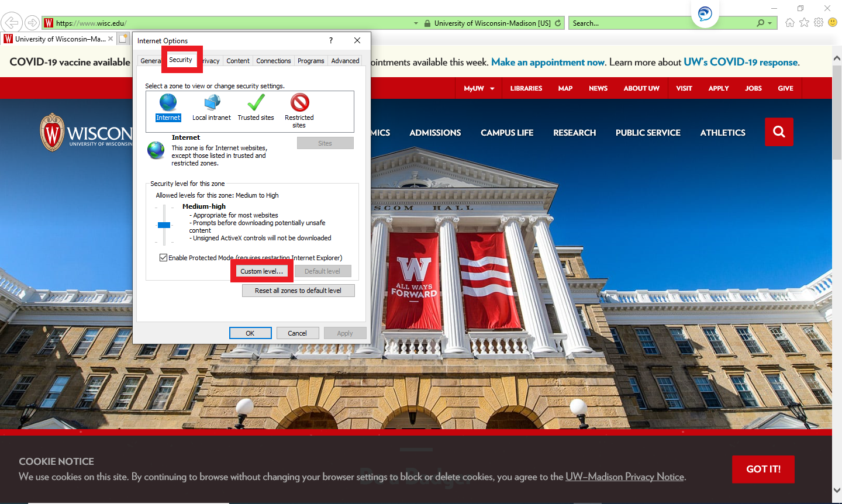This screenshot has height=504, width=842.
Task: Toggle Enable Protected Mode checkbox
Action: [164, 258]
